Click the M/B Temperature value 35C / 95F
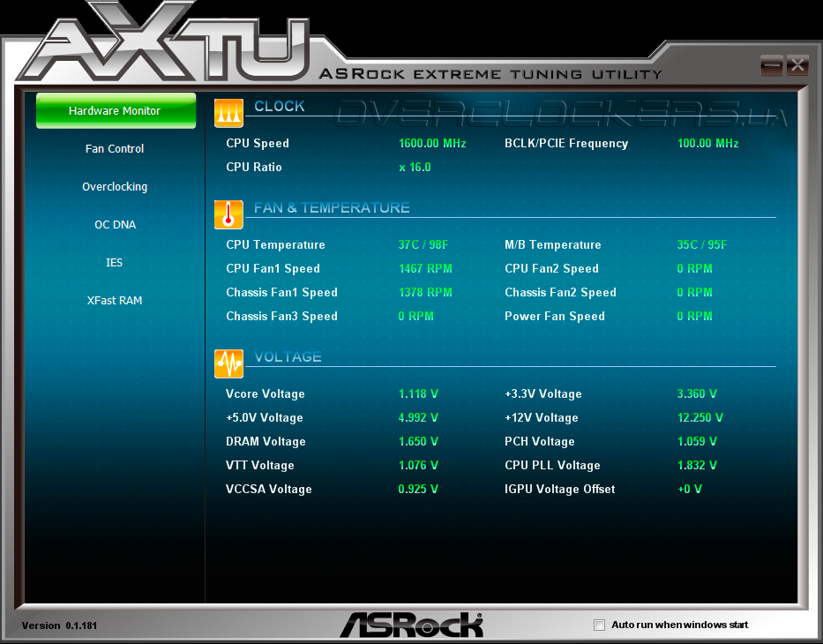The image size is (823, 644). click(702, 244)
